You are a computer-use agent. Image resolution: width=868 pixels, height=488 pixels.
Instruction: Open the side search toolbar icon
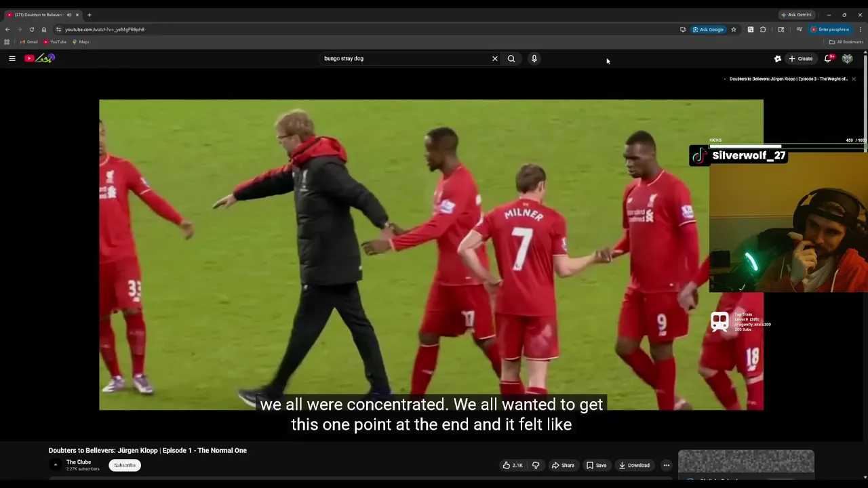[x=781, y=29]
